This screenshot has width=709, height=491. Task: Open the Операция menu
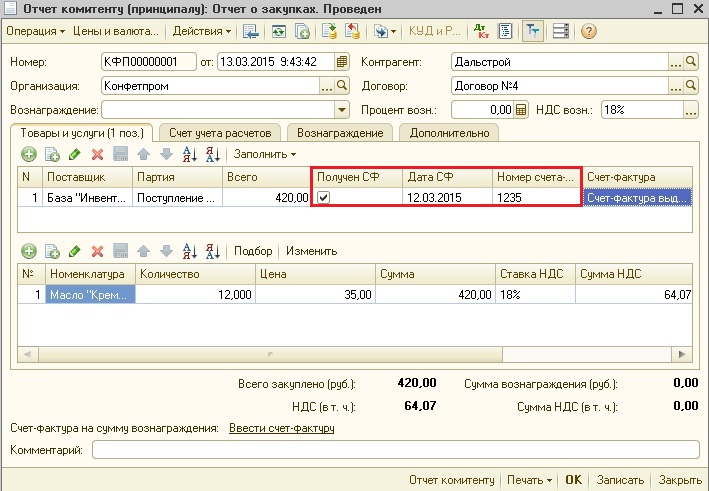[x=35, y=31]
